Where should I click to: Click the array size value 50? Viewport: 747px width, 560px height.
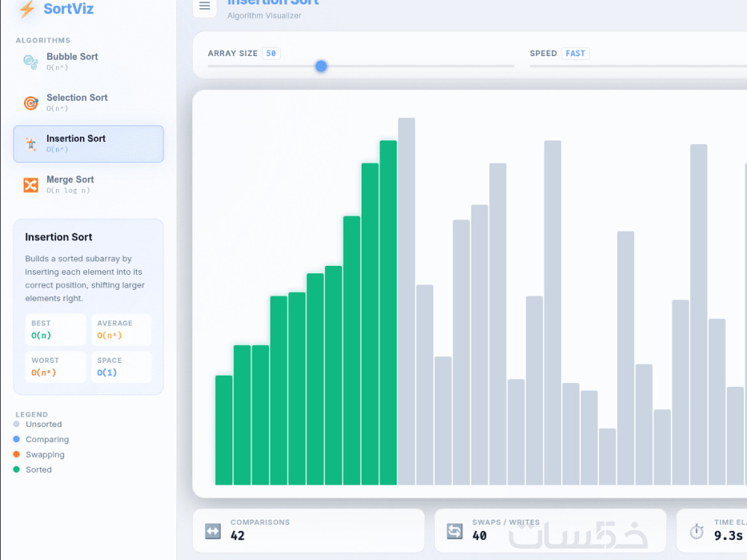(271, 53)
